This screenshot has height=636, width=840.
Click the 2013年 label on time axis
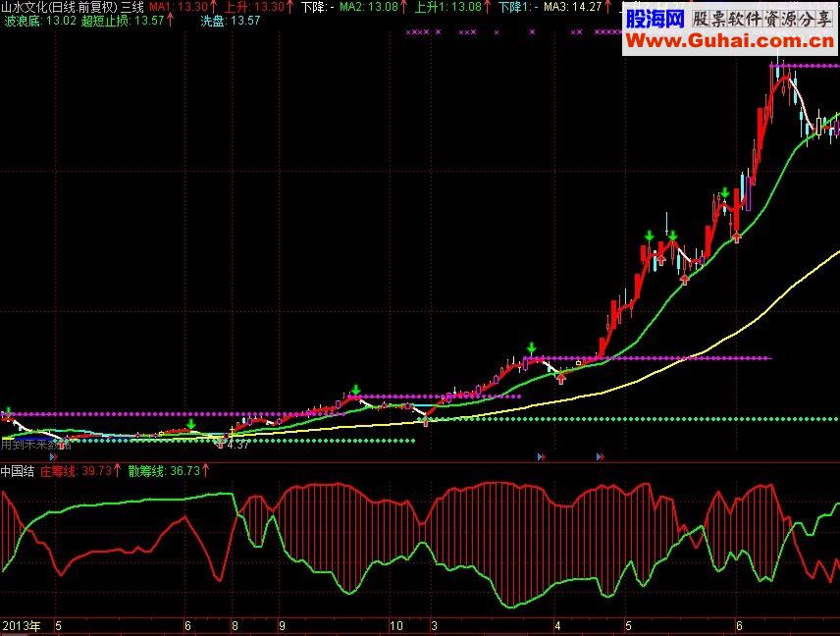pyautogui.click(x=22, y=626)
